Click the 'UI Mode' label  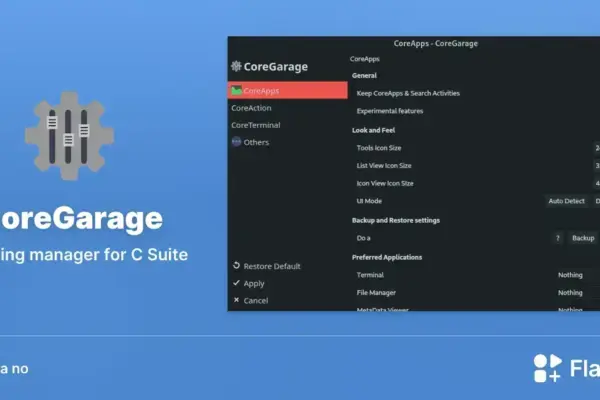369,201
